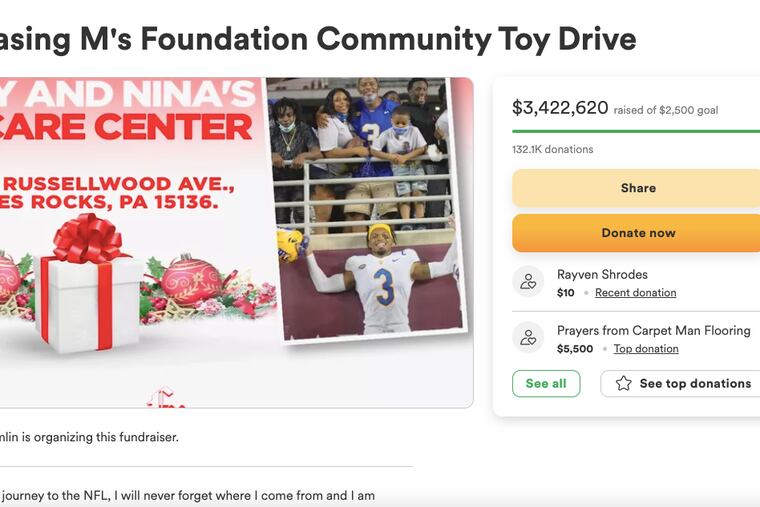The width and height of the screenshot is (760, 507).
Task: Select the Rayven Shrodes donor name
Action: (602, 274)
